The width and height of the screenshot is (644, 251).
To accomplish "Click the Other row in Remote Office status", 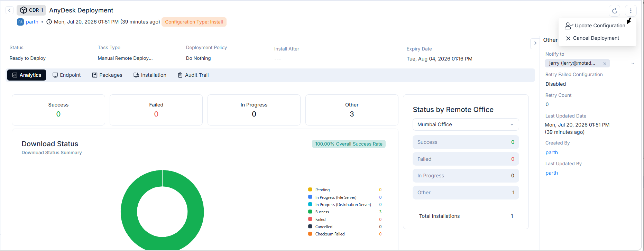I will [466, 193].
